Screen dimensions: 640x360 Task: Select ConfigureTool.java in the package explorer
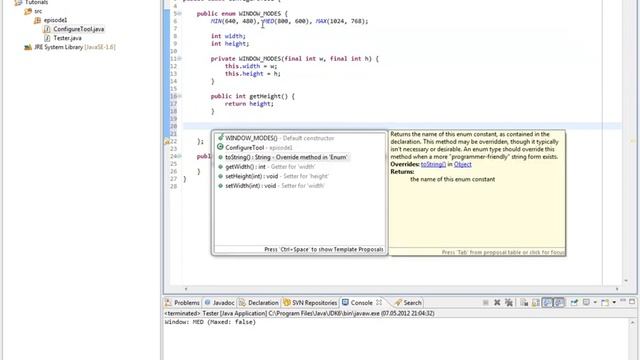point(78,29)
